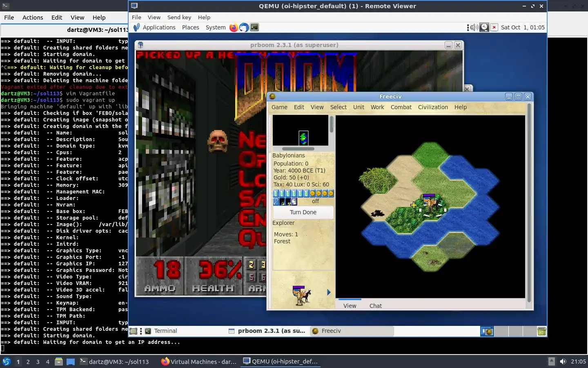Open the System menu in guest panel
588x368 pixels.
(215, 27)
